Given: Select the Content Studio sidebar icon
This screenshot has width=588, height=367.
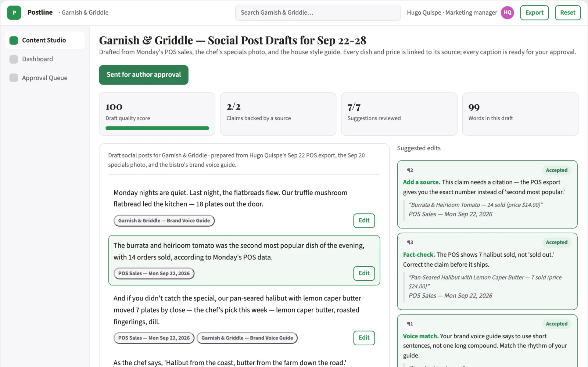Looking at the screenshot, I should [14, 40].
